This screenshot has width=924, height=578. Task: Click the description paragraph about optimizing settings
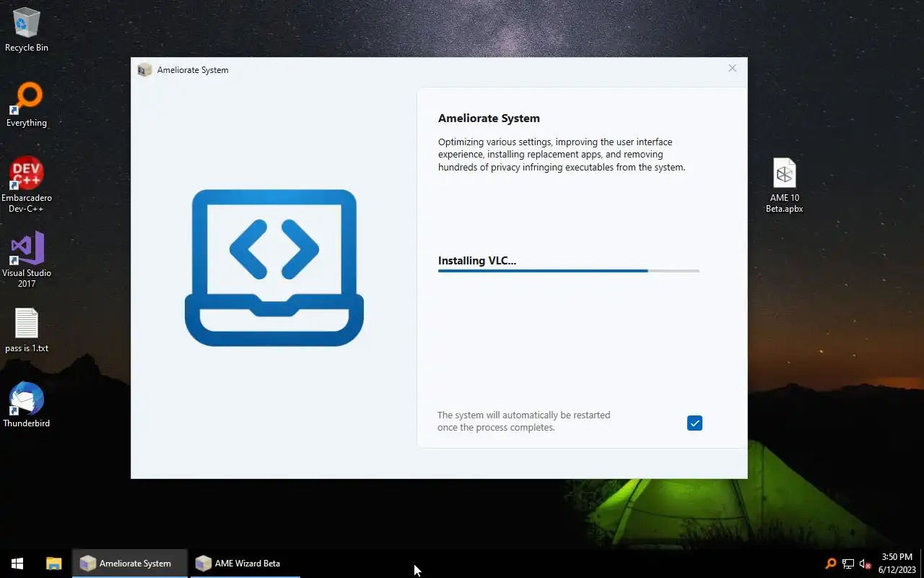tap(562, 155)
